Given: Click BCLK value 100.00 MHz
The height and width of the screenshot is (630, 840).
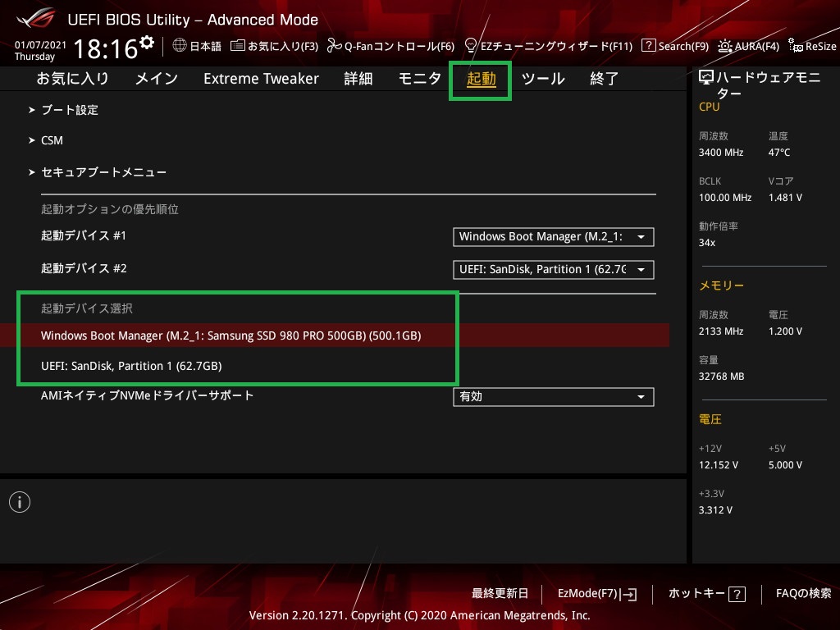Looking at the screenshot, I should (725, 198).
